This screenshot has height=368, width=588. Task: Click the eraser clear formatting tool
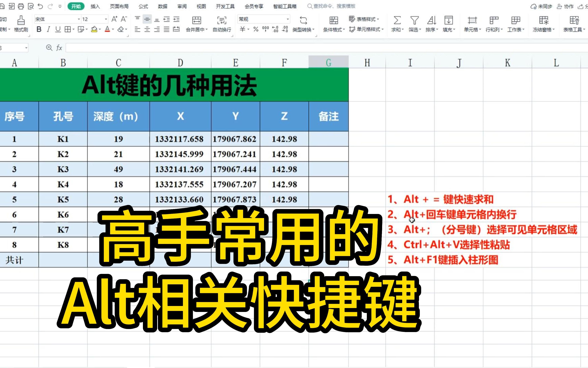click(120, 29)
